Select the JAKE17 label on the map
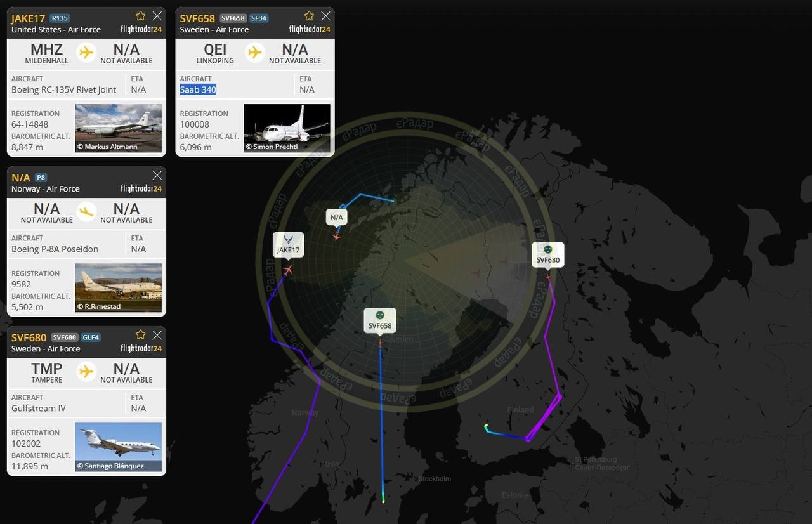This screenshot has height=524, width=812. 288,244
